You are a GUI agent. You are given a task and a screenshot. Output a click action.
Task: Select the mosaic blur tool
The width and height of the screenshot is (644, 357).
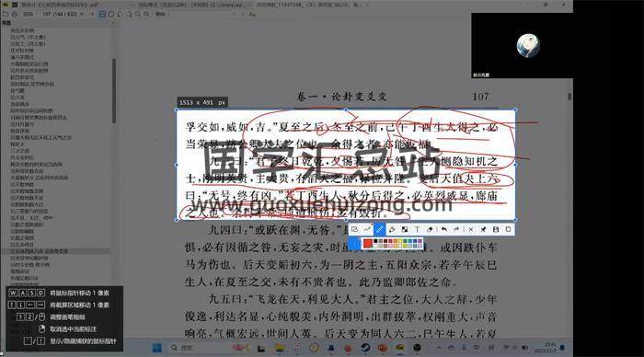coord(405,229)
